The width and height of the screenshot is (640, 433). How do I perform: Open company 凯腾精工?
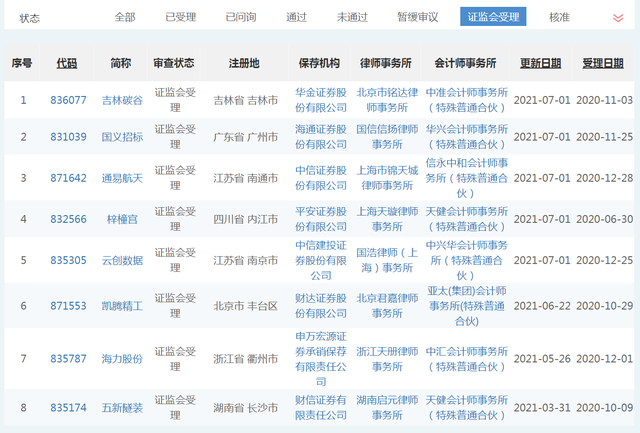pos(122,306)
